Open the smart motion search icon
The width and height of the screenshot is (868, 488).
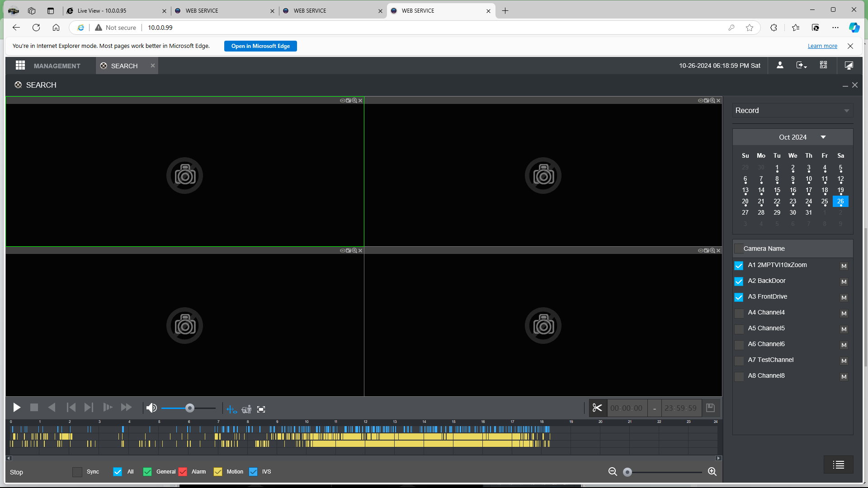[246, 409]
